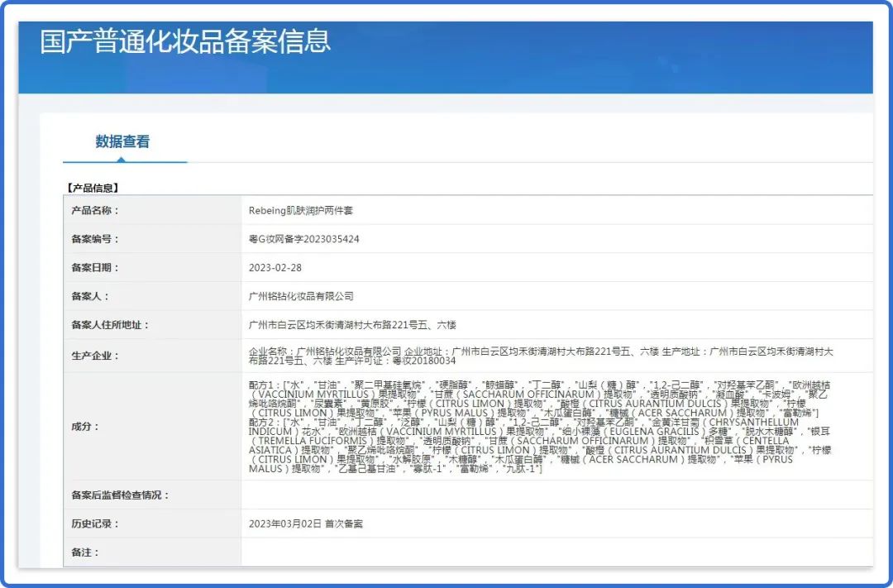Select the 2023年03月02日 首次备案 history entry

306,523
